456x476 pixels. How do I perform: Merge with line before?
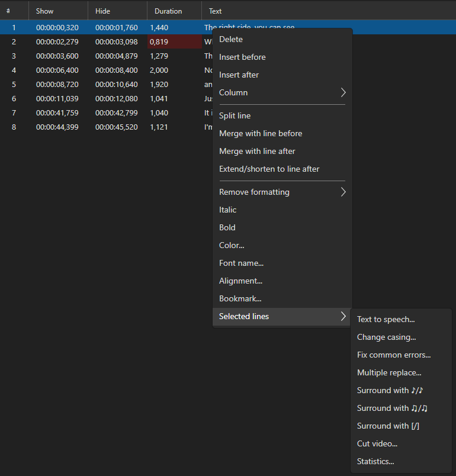tap(261, 134)
